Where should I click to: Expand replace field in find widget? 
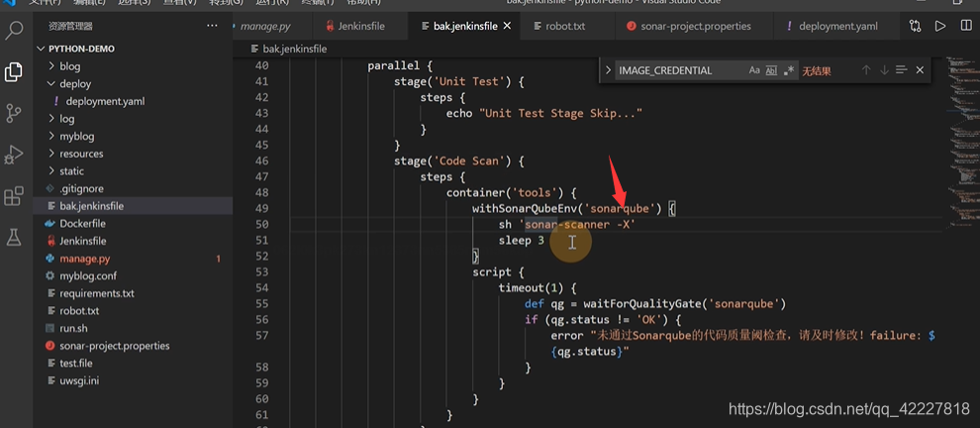pos(608,70)
